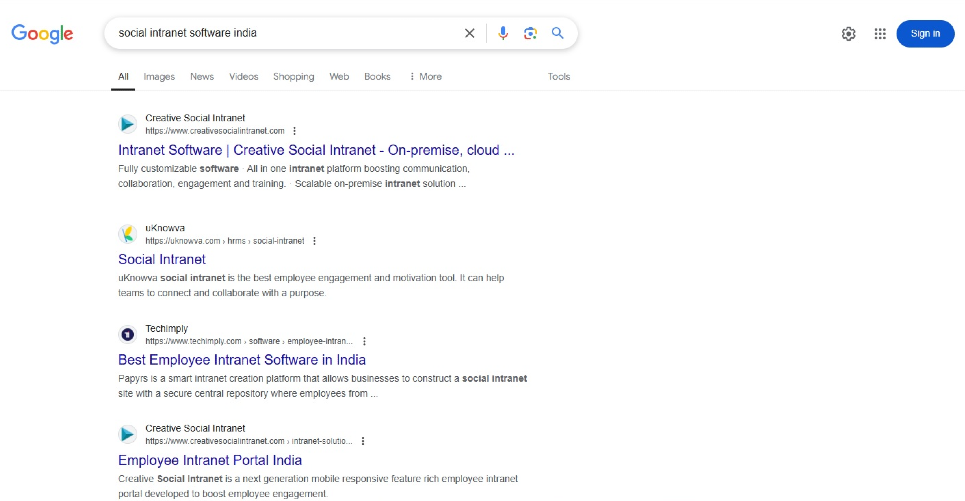Viewport: 965px width, 501px height.
Task: Open three-dot menu for Techimply result
Action: point(364,341)
